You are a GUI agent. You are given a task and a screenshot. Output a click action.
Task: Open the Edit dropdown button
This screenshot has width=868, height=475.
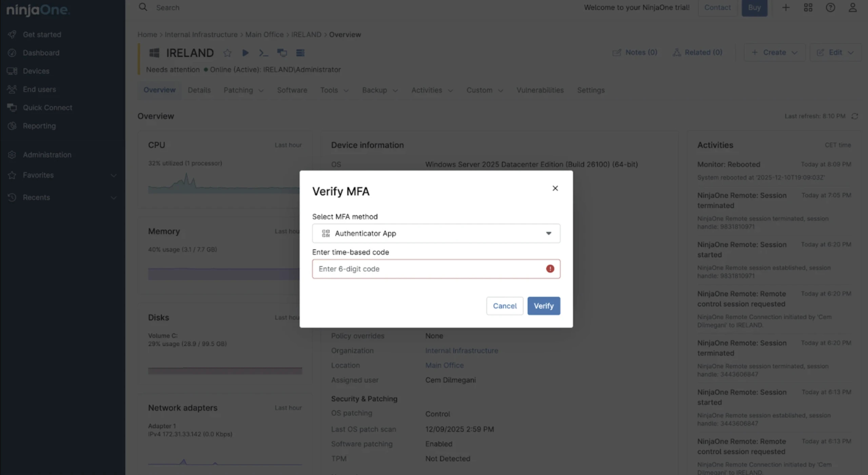pyautogui.click(x=835, y=53)
